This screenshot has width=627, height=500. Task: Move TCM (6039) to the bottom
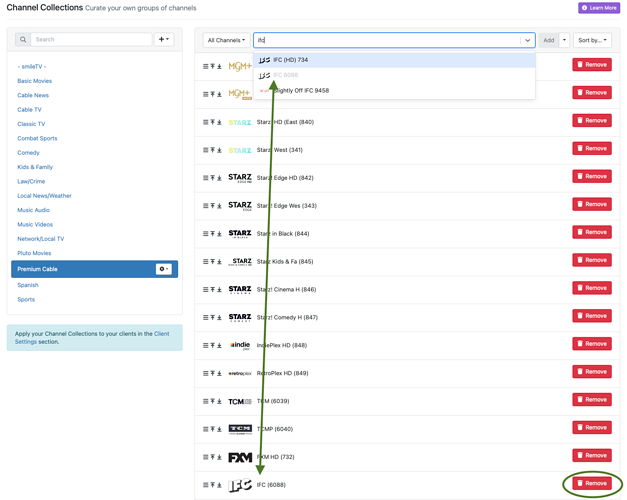220,401
